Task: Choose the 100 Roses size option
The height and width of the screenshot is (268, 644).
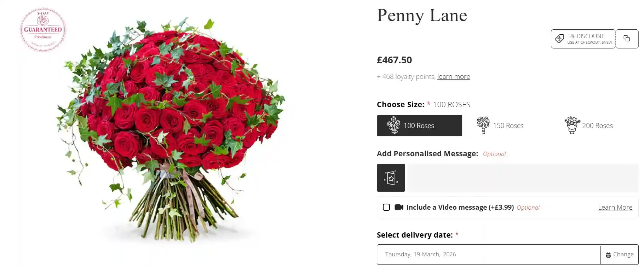Action: pos(419,126)
